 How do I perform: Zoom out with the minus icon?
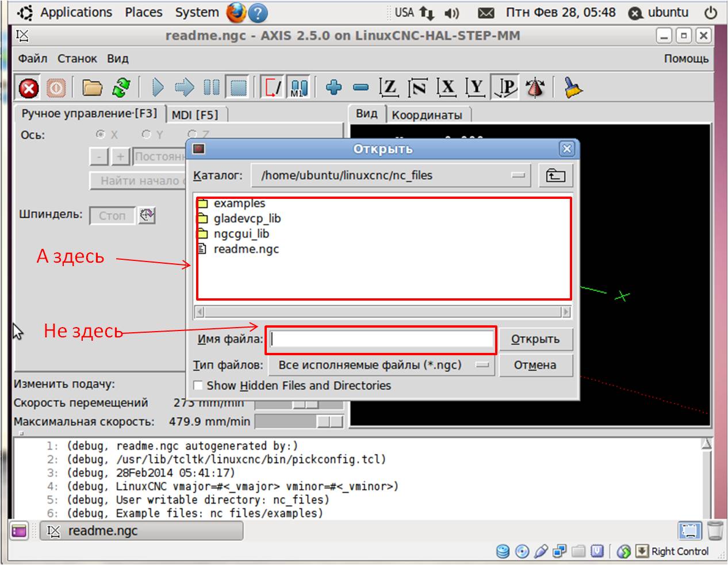(x=361, y=88)
